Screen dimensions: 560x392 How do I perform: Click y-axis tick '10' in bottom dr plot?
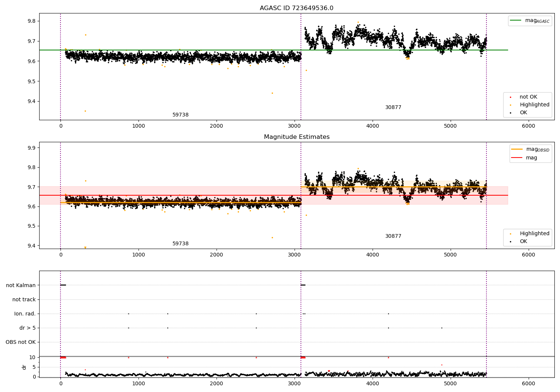click(x=32, y=358)
